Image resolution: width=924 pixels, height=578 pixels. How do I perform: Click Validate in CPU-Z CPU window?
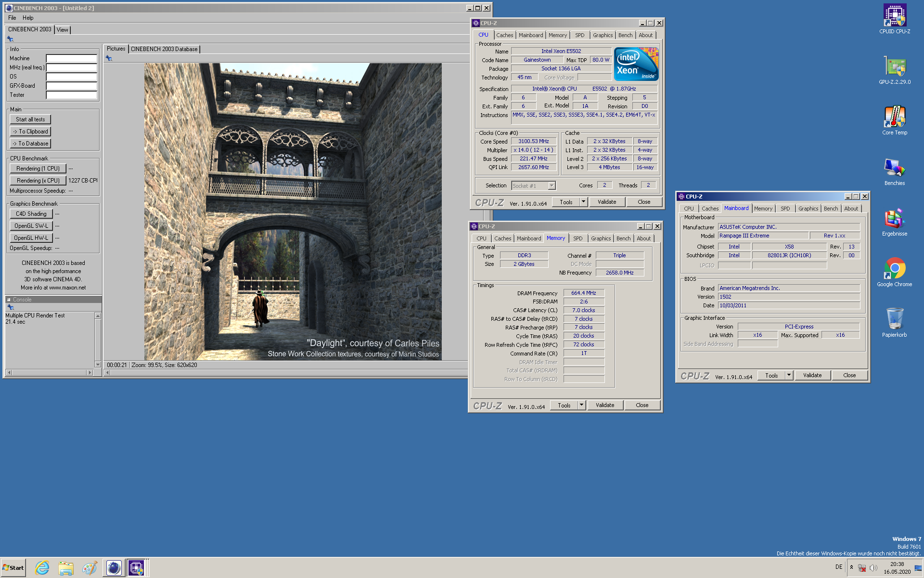(607, 202)
